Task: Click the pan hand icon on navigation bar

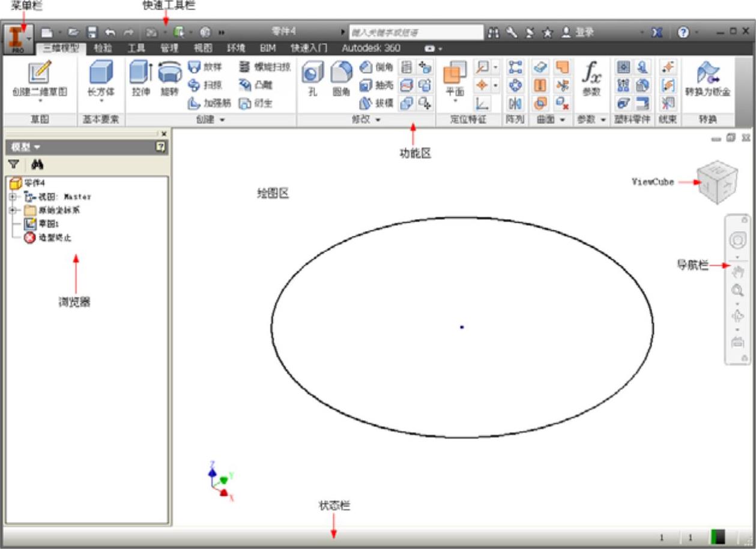Action: pos(737,271)
